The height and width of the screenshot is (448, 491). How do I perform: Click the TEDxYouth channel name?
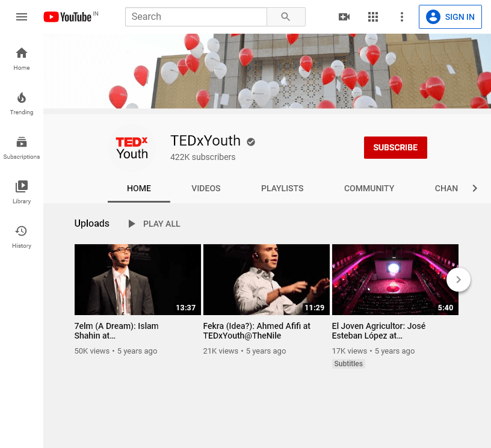pos(205,141)
